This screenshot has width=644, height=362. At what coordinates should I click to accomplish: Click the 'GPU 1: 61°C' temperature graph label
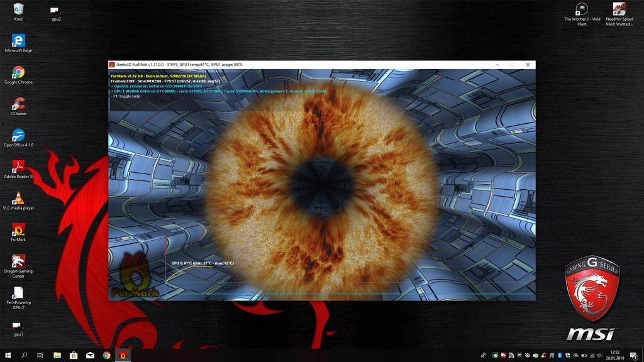[x=203, y=263]
